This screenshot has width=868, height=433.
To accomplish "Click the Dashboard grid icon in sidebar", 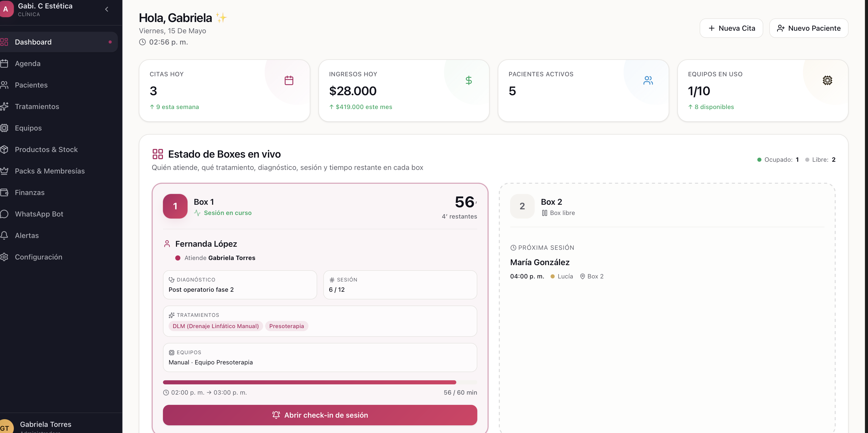I will coord(4,42).
